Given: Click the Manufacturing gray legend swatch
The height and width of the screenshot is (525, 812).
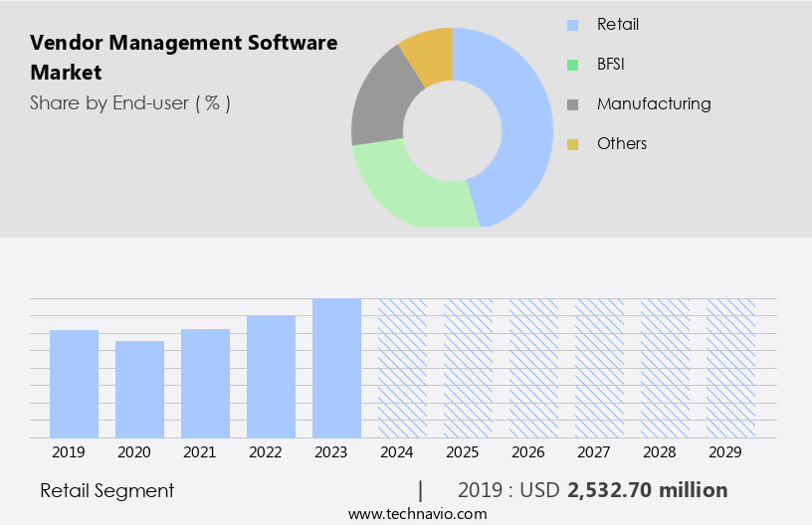Looking at the screenshot, I should [572, 104].
